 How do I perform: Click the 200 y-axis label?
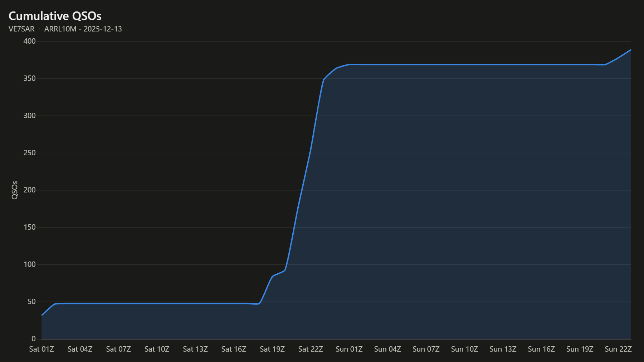pyautogui.click(x=30, y=190)
